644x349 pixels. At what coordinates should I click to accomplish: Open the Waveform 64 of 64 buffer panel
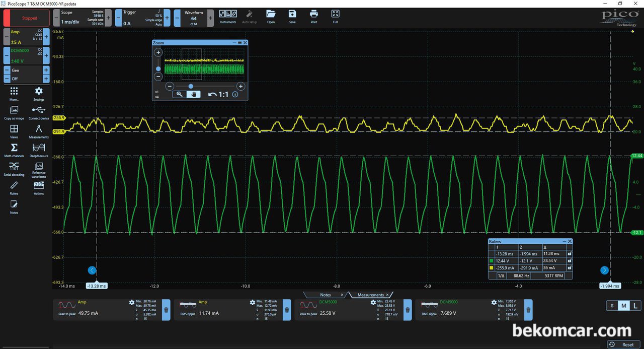click(x=194, y=18)
